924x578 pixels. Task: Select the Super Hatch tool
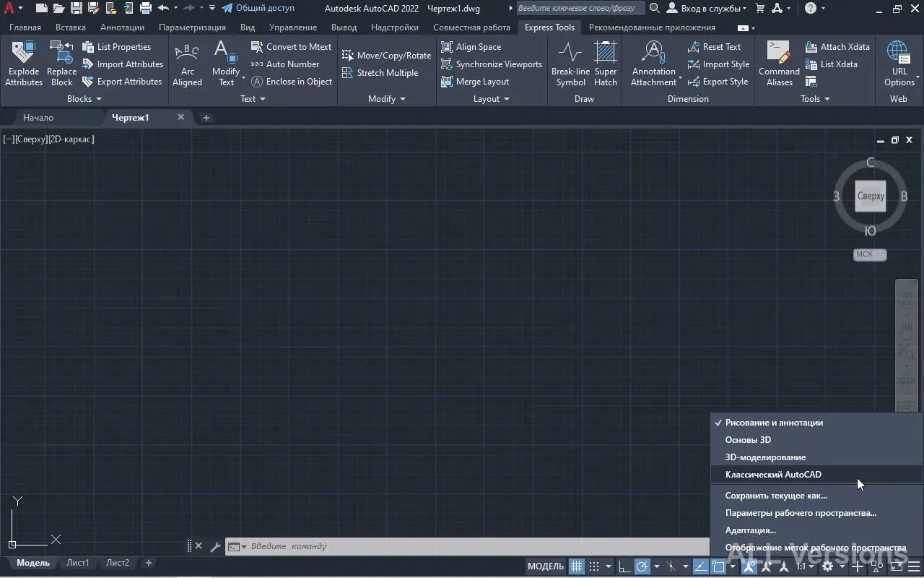(606, 64)
